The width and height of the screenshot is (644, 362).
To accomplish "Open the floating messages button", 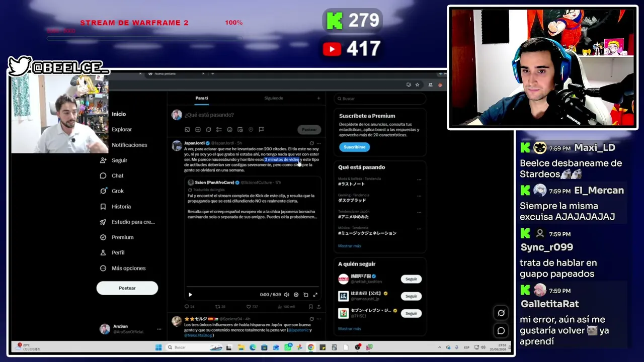I will [501, 330].
